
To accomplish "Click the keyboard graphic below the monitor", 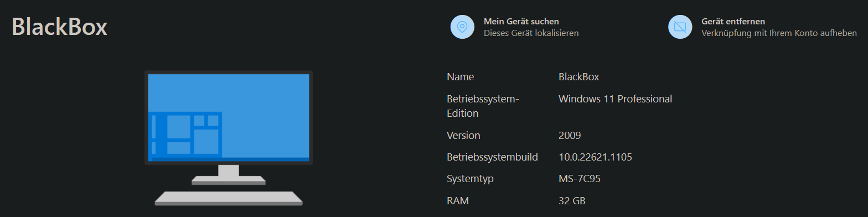I will (x=229, y=198).
